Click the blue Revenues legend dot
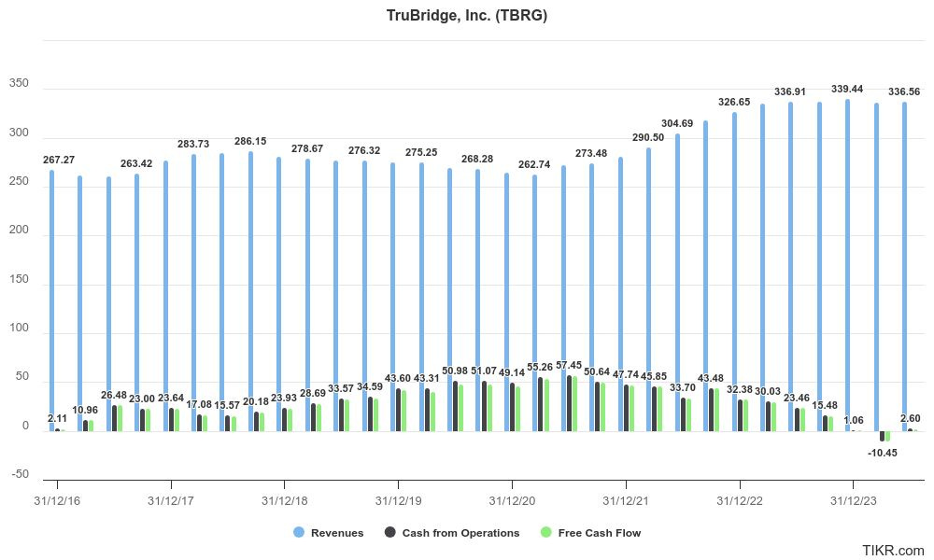The image size is (934, 560). coord(299,533)
